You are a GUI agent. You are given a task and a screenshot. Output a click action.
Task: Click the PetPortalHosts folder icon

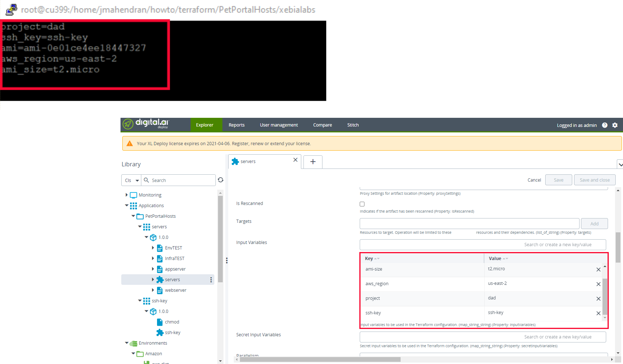tap(140, 216)
